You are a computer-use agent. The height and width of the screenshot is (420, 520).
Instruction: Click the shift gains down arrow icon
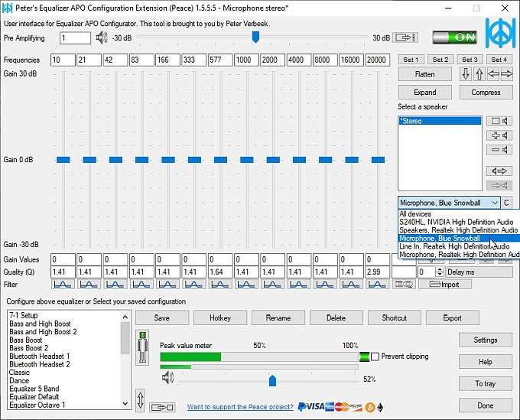point(466,74)
